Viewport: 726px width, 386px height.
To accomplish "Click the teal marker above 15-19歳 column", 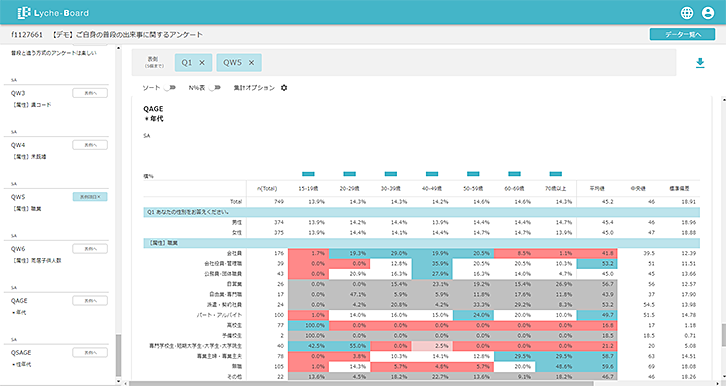I will click(308, 174).
